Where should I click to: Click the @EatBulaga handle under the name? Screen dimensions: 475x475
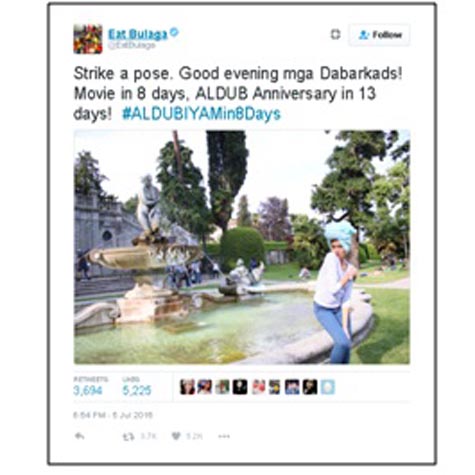pos(132,45)
